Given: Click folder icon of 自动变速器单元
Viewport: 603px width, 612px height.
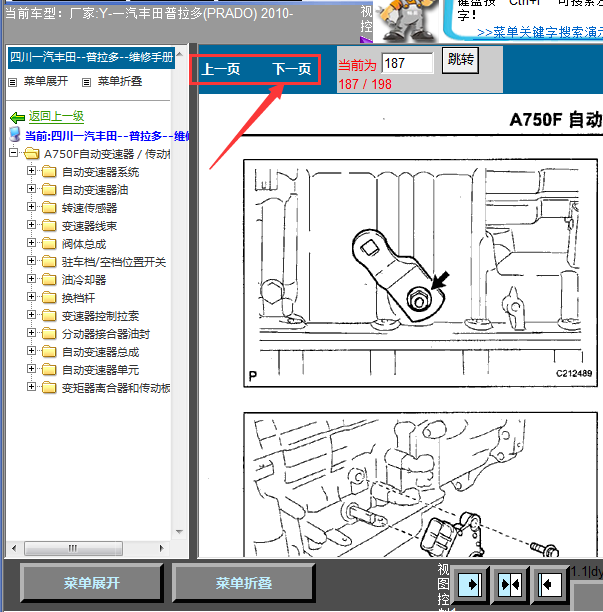Looking at the screenshot, I should click(x=49, y=369).
